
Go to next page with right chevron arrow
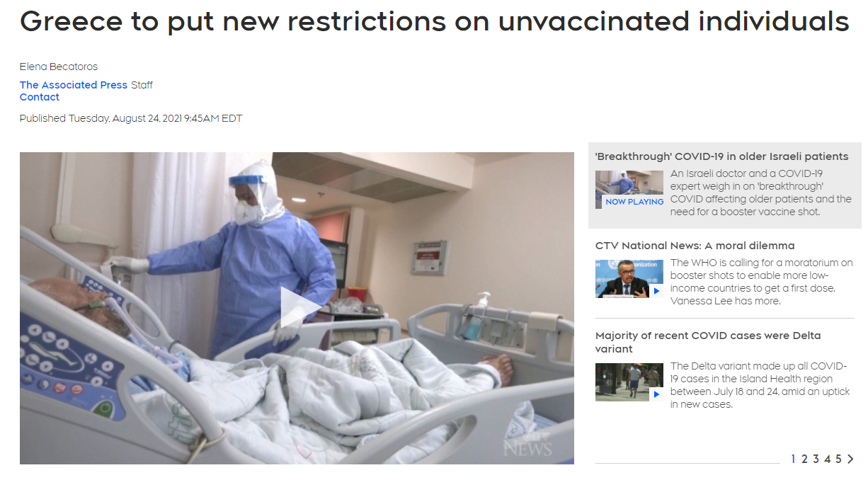pyautogui.click(x=850, y=459)
